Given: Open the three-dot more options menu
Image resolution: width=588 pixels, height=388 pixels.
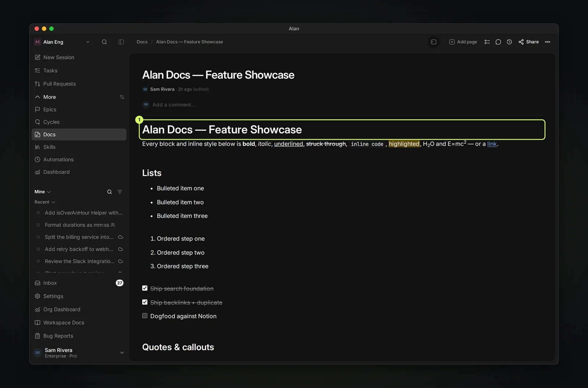Looking at the screenshot, I should tap(548, 42).
